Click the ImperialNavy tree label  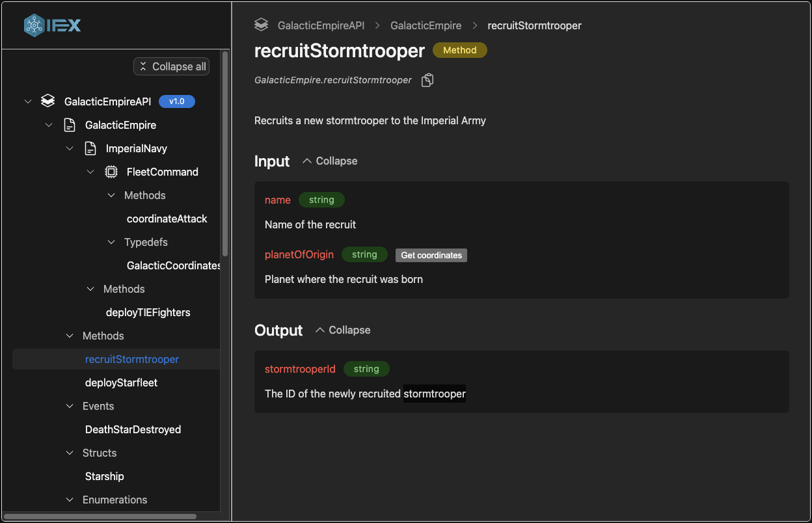point(137,148)
